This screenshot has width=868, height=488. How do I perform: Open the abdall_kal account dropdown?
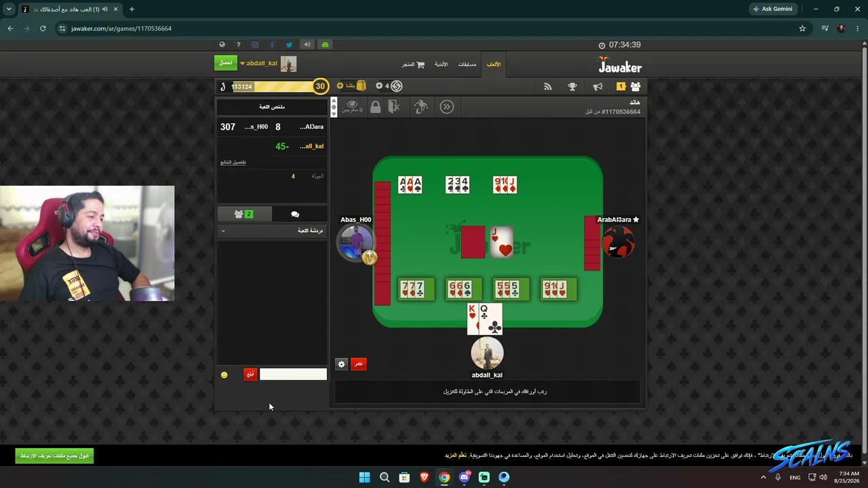258,64
